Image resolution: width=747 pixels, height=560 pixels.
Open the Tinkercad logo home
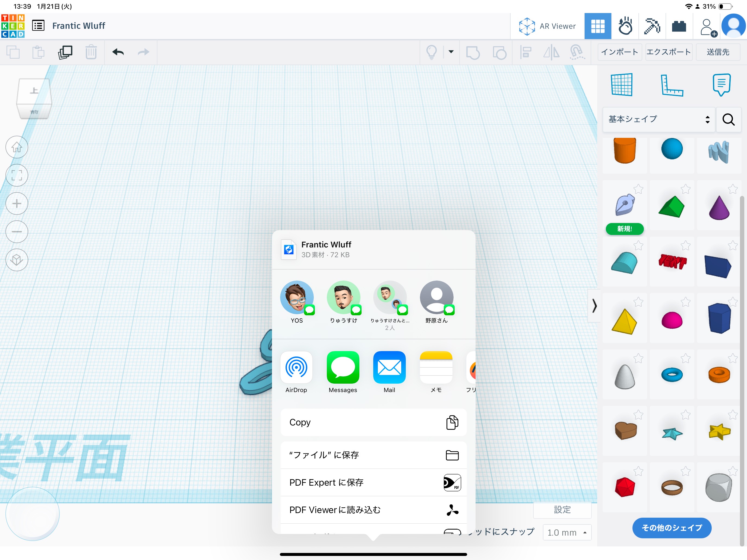13,26
